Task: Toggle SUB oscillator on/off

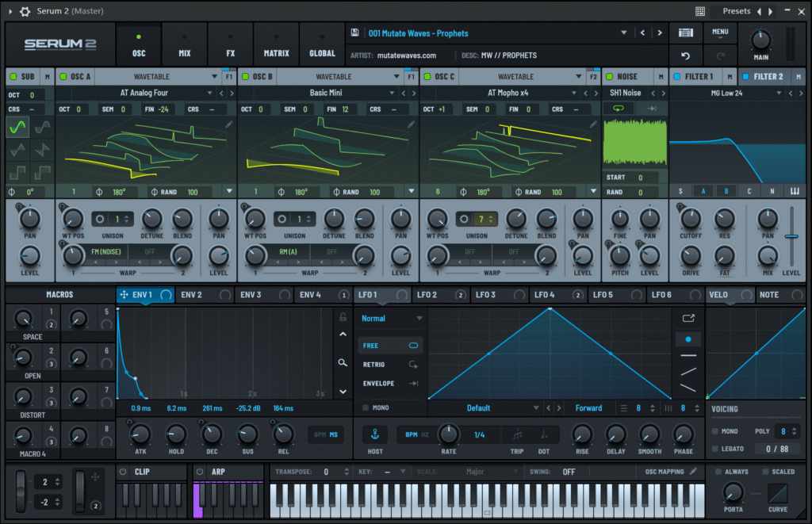Action: pyautogui.click(x=13, y=77)
